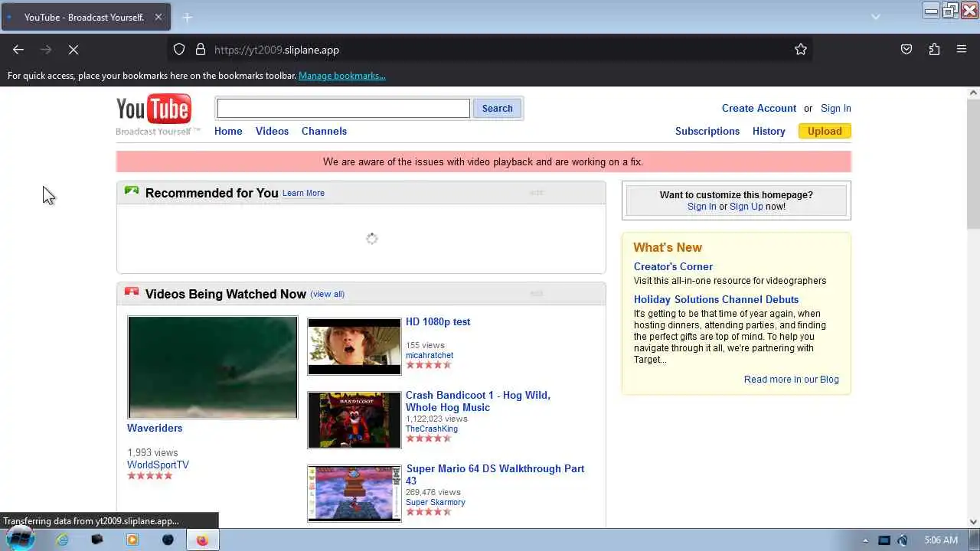Open Super Mario 64 DS video thumbnail

click(x=354, y=494)
